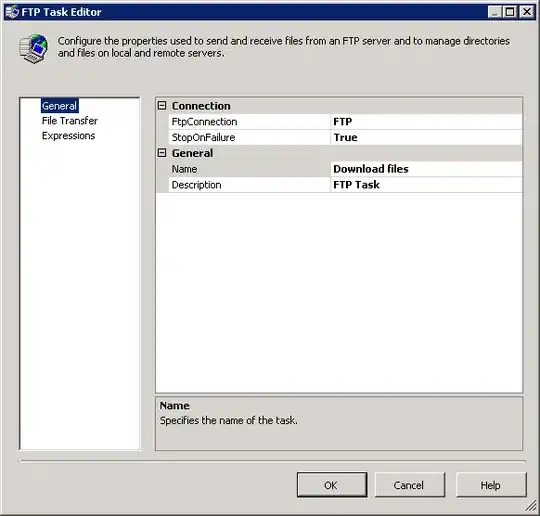
Task: Click the OK button
Action: pyautogui.click(x=332, y=485)
